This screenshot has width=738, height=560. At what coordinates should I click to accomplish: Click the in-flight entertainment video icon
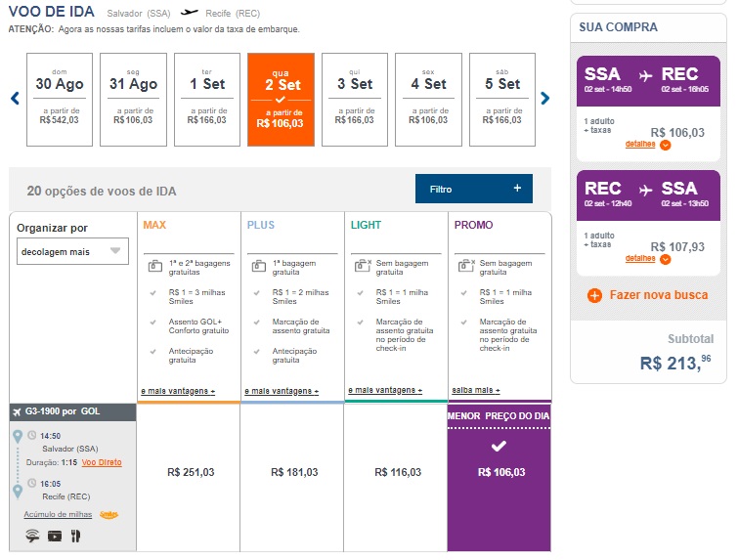point(54,536)
